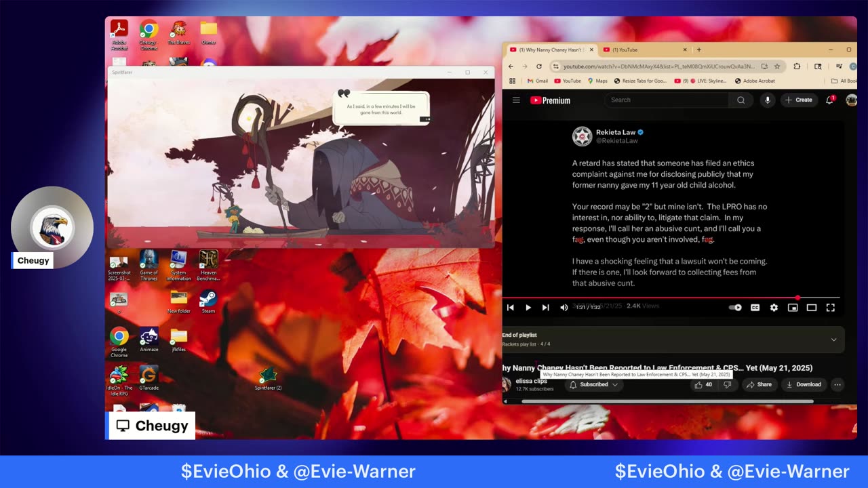Focus the YouTube search field
This screenshot has width=868, height=488.
point(667,100)
